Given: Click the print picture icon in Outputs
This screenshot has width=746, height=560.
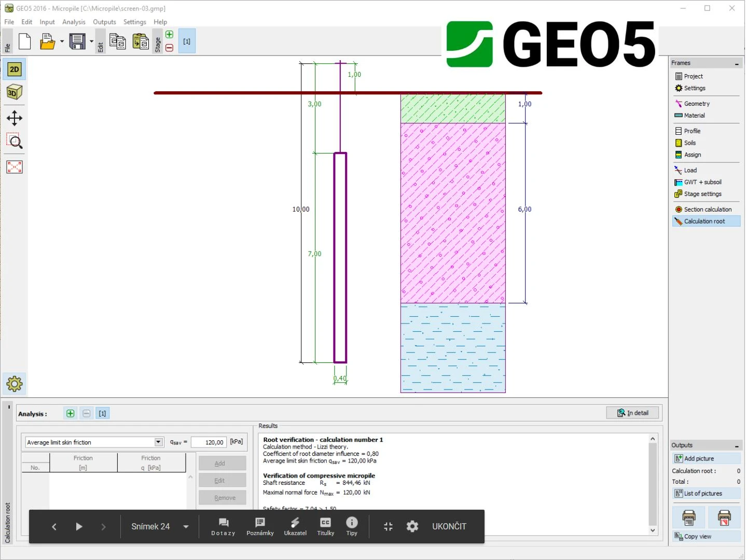Looking at the screenshot, I should [x=689, y=517].
